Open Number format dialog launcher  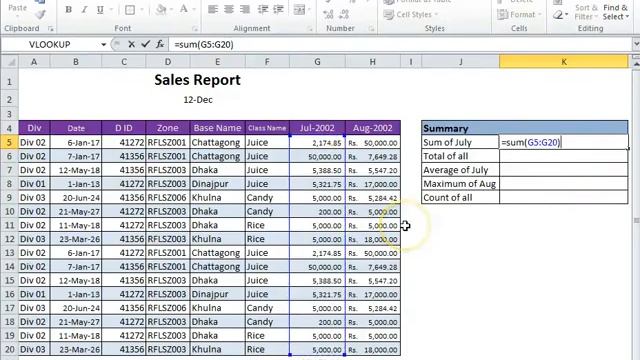coord(371,29)
